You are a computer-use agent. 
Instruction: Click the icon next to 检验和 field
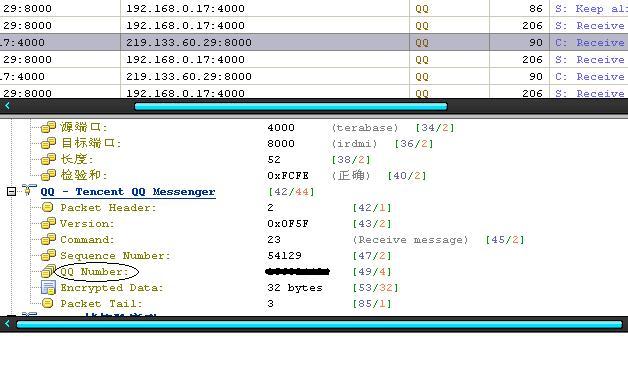(x=48, y=175)
